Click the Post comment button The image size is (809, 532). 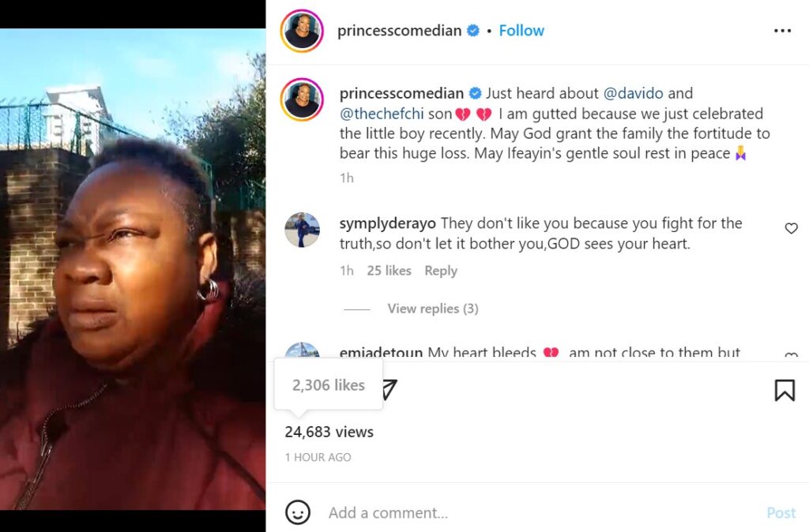[781, 513]
